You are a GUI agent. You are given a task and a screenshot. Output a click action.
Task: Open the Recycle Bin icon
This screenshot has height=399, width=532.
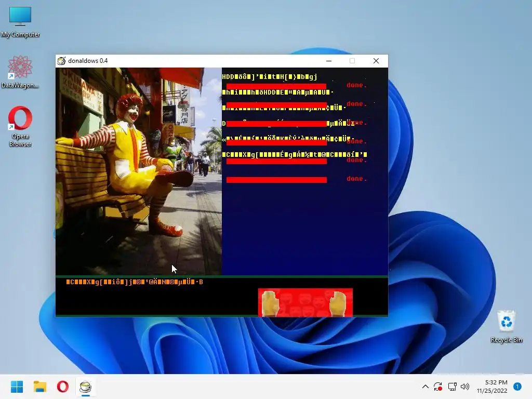[506, 326]
